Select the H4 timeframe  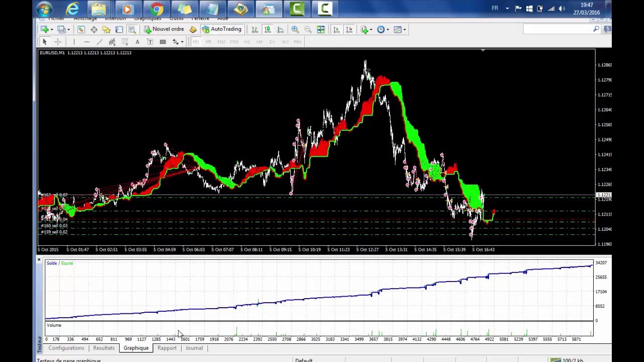pyautogui.click(x=259, y=42)
